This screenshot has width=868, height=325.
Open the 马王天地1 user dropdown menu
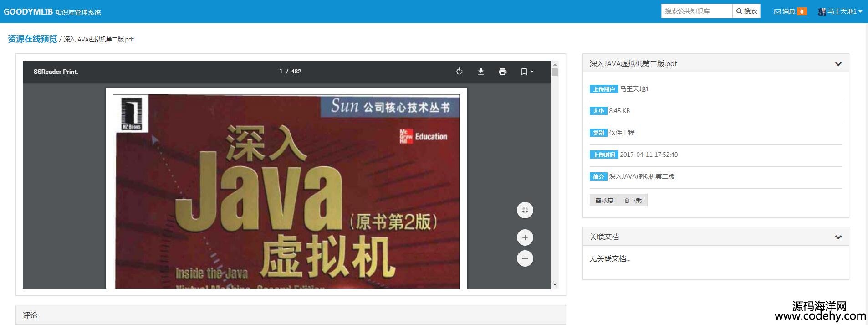[840, 11]
